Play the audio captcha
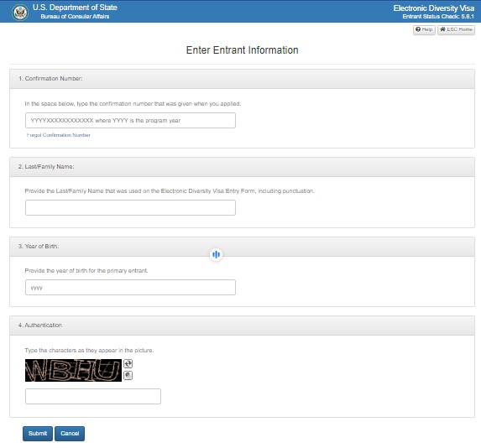Screen dimensions: 481x448 click(x=128, y=375)
